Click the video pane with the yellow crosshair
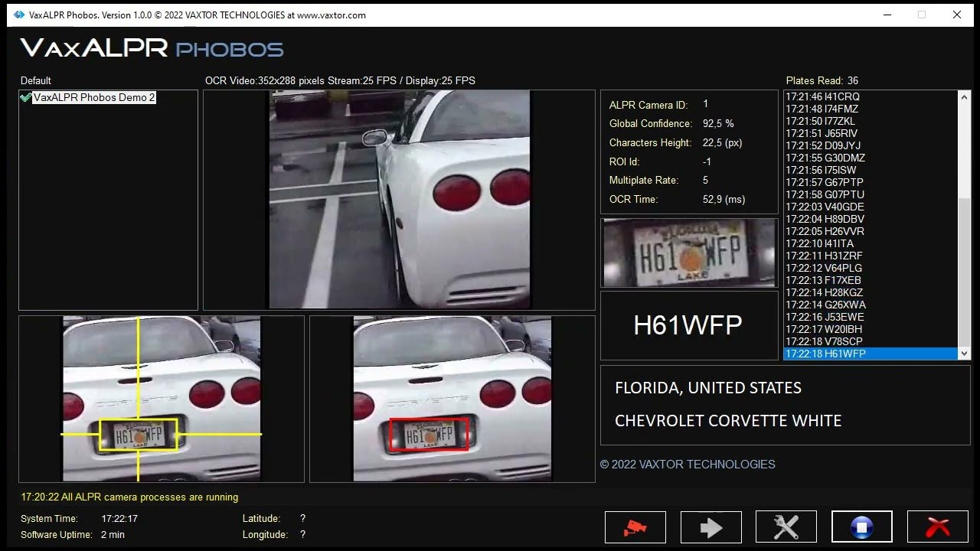The width and height of the screenshot is (980, 551). [x=162, y=399]
